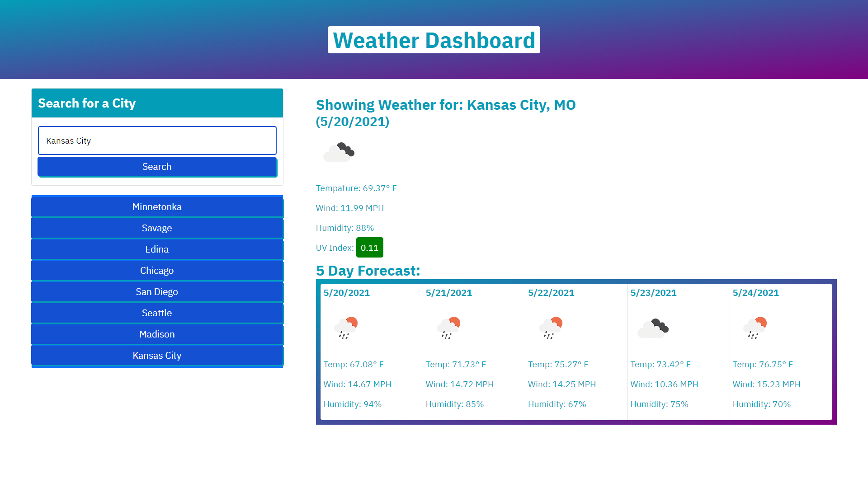Click the 5/20/2021 forecast rain icon
The width and height of the screenshot is (868, 492).
tap(346, 328)
